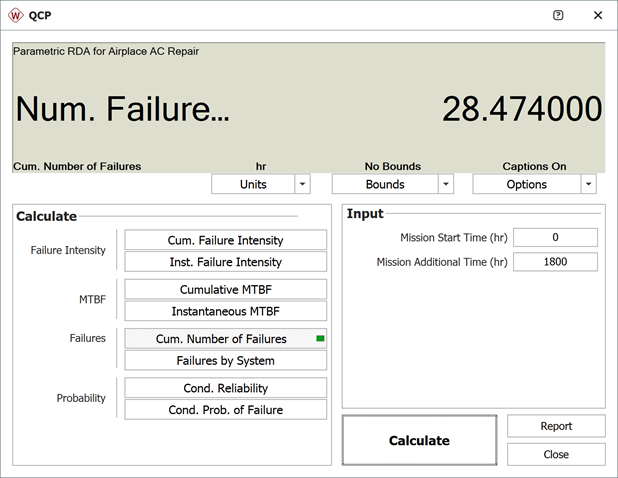The height and width of the screenshot is (478, 618).
Task: Close the QCP window
Action: [x=598, y=16]
